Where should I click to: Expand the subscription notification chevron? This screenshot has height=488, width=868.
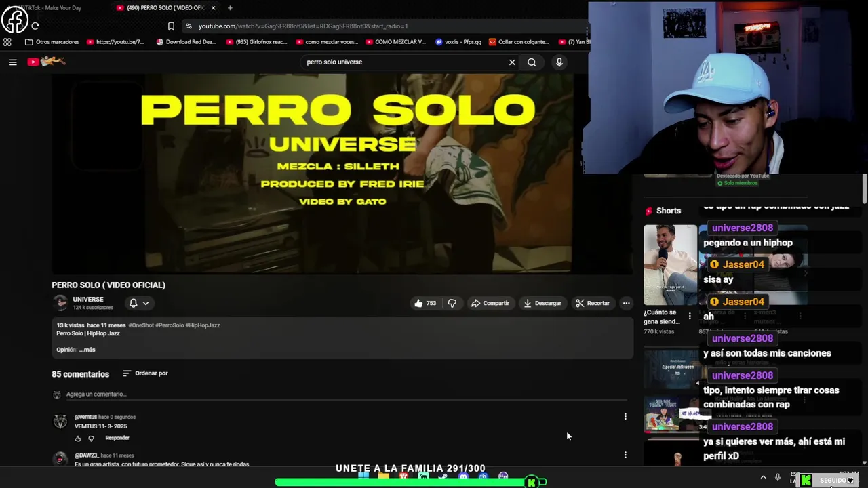click(146, 303)
